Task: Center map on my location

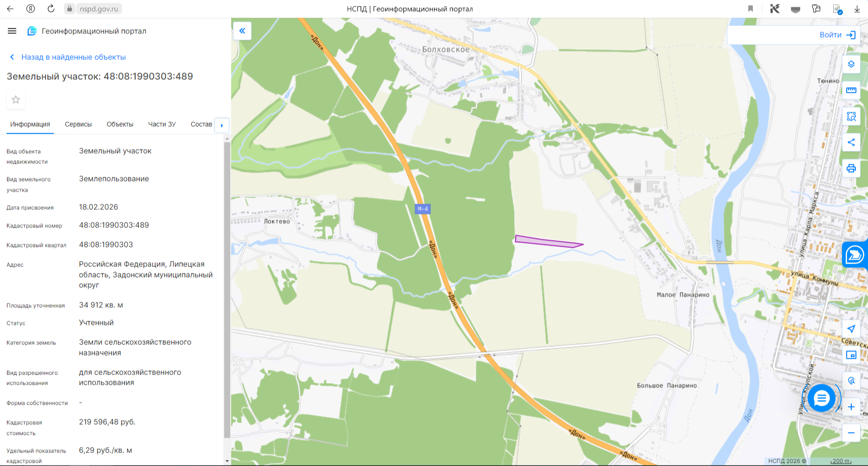Action: tap(851, 329)
